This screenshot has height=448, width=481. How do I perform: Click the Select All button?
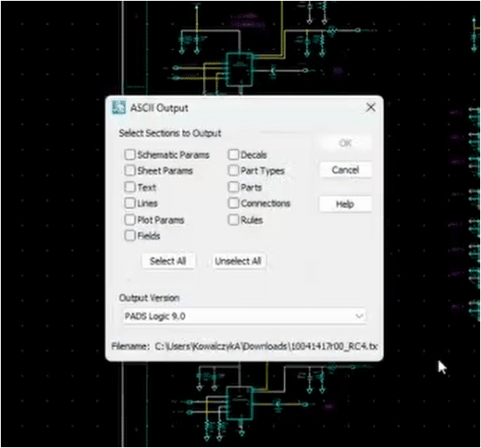(168, 261)
